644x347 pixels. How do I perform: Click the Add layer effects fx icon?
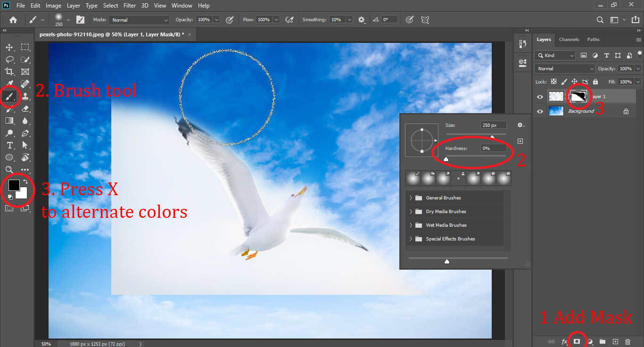pos(564,341)
